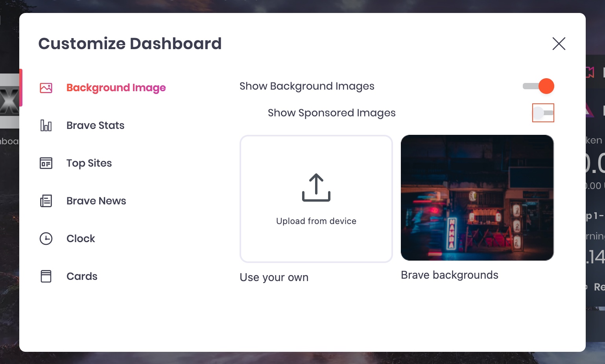Click the Brave Stats bar chart icon
Image resolution: width=605 pixels, height=364 pixels.
coord(46,125)
